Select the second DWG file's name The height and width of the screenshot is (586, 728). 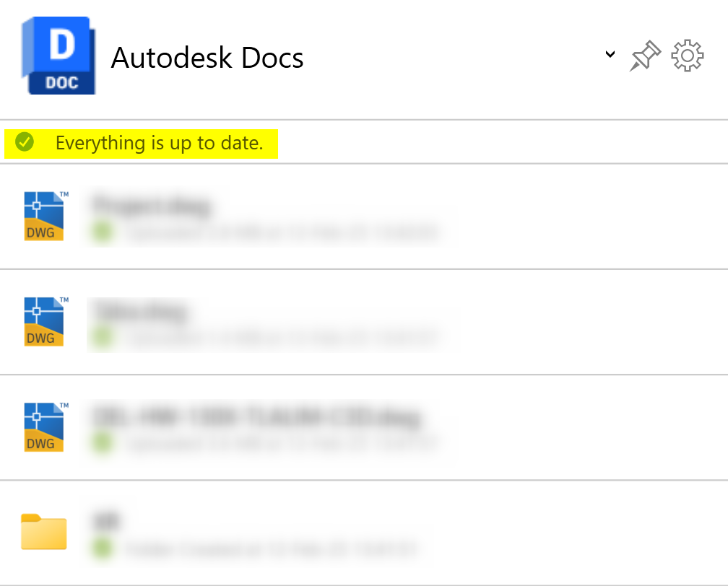(139, 312)
